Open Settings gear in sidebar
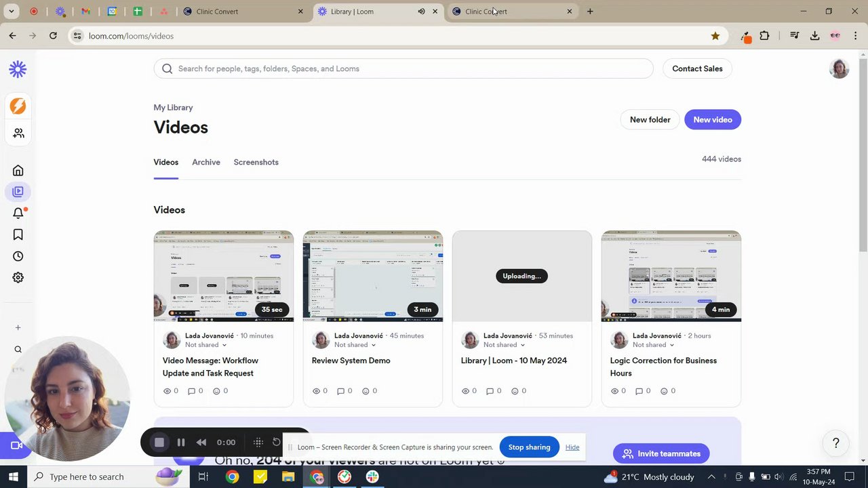 point(18,277)
